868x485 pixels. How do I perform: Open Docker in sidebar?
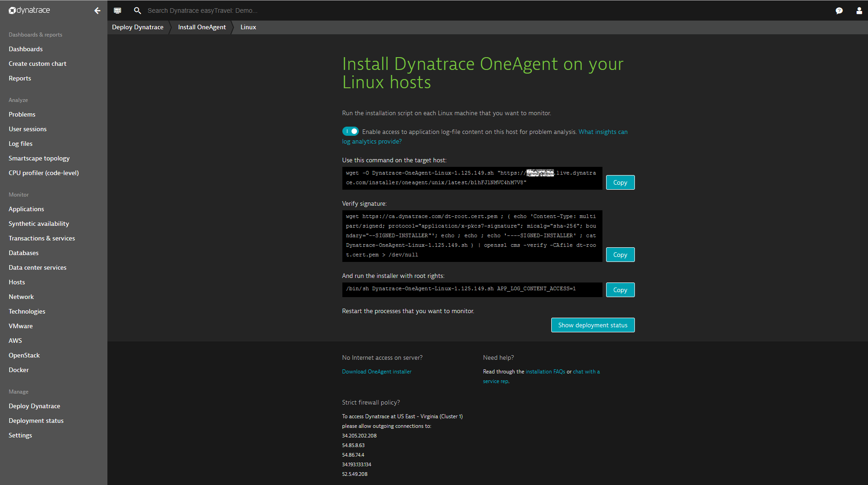(18, 370)
